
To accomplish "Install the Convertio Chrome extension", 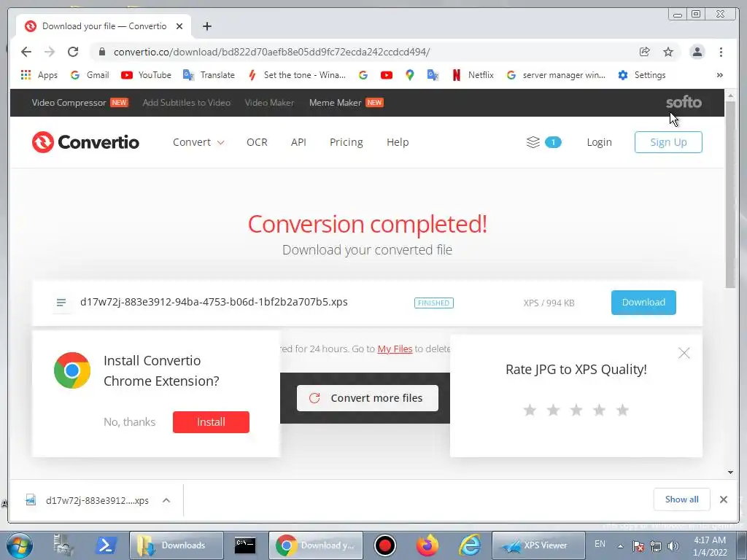I will (211, 422).
